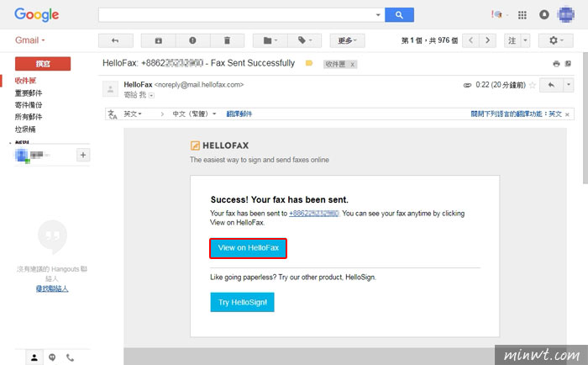Change target language 中文（繁體） dropdown
This screenshot has height=365, width=588.
(x=194, y=114)
